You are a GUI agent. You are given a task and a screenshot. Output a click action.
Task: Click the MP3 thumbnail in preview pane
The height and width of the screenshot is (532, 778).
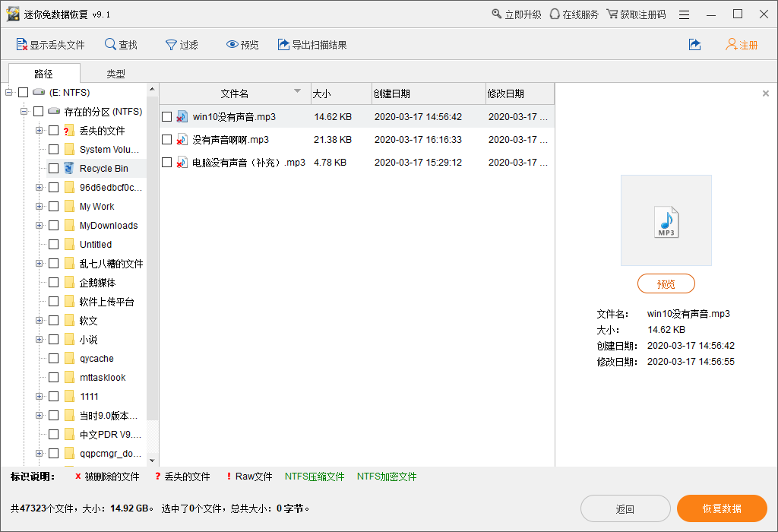click(x=666, y=221)
